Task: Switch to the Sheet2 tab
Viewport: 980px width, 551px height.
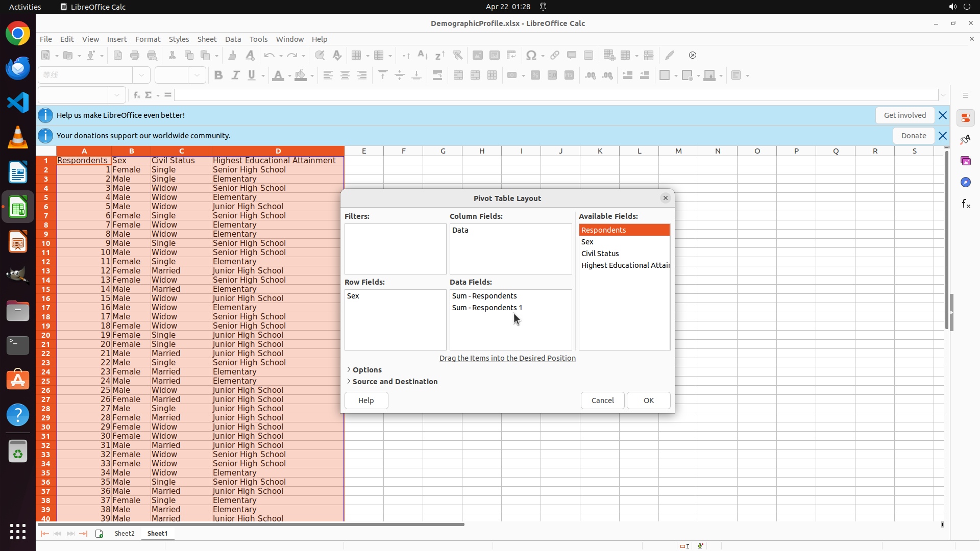Action: coord(125,533)
